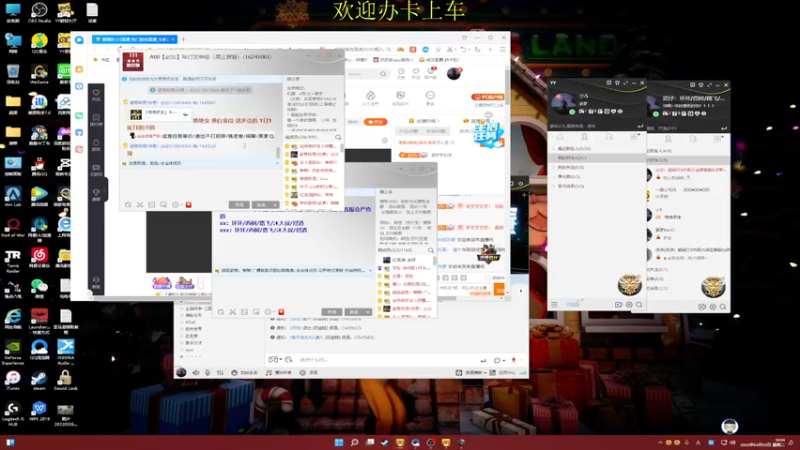Open mixer settings in YY channel bar
Screen dimensions: 800x450
point(220,372)
